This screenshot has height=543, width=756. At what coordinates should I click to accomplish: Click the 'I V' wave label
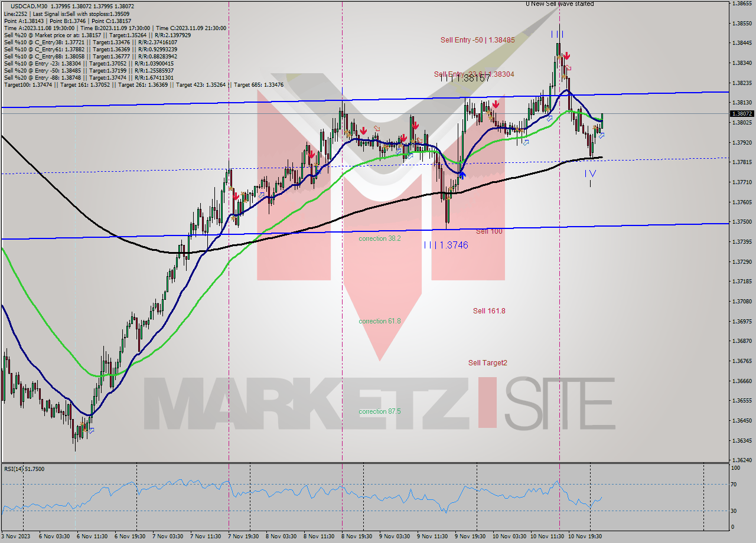591,174
